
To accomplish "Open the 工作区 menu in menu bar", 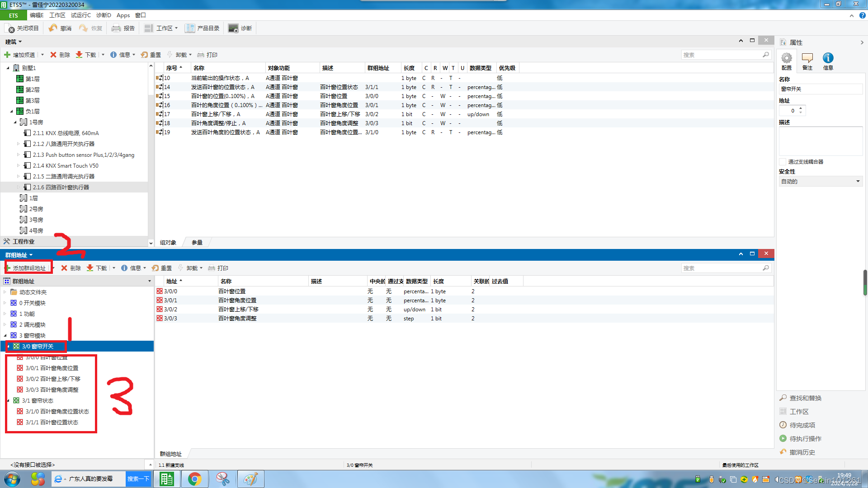I will [x=57, y=15].
